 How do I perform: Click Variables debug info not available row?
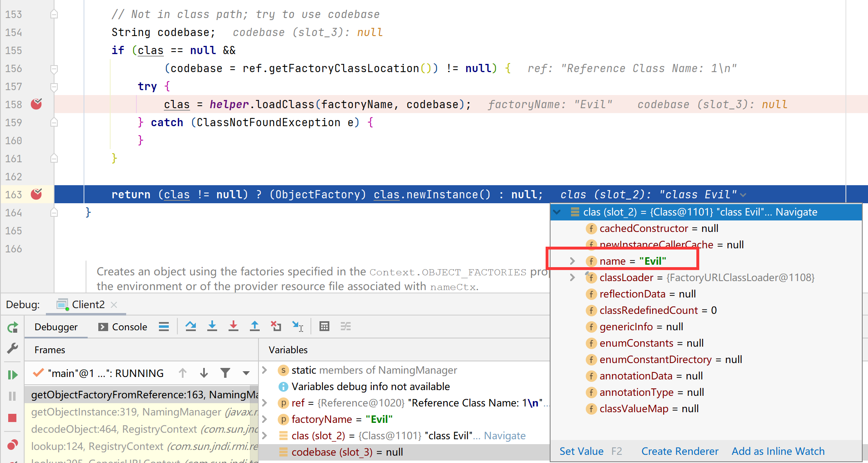(x=405, y=386)
